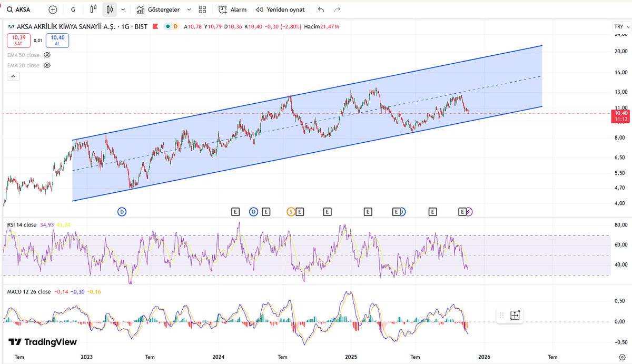Collapse the legend with the up chevron

[13, 76]
